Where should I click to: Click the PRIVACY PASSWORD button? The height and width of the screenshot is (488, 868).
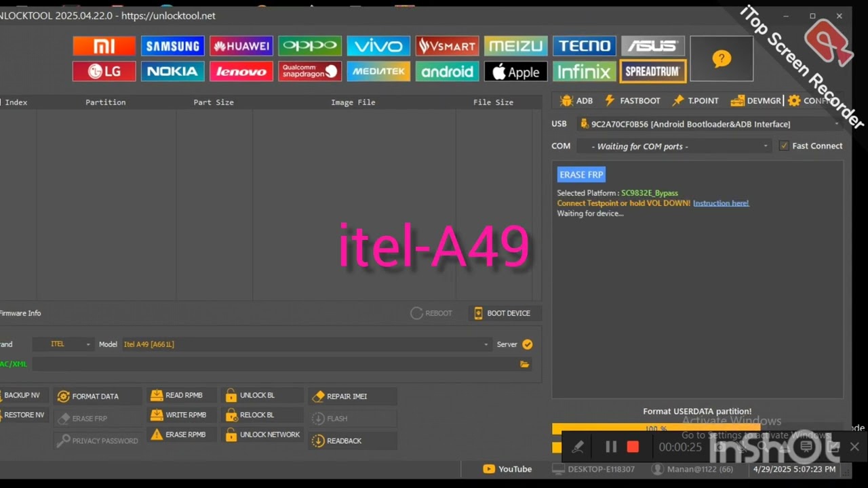coord(98,441)
